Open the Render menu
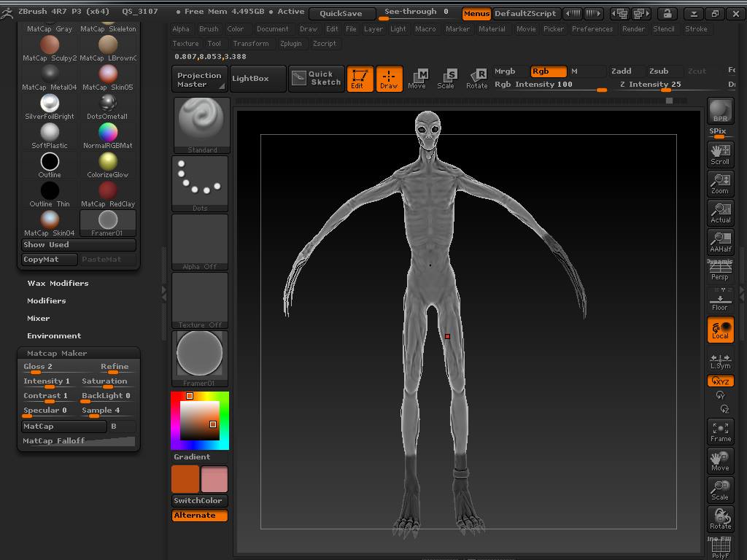 tap(632, 29)
